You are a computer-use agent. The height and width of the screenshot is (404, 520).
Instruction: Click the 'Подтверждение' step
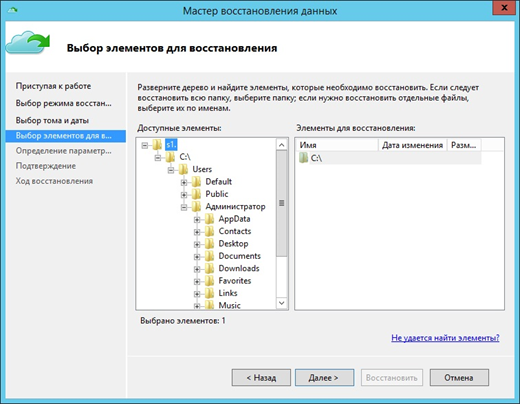46,166
